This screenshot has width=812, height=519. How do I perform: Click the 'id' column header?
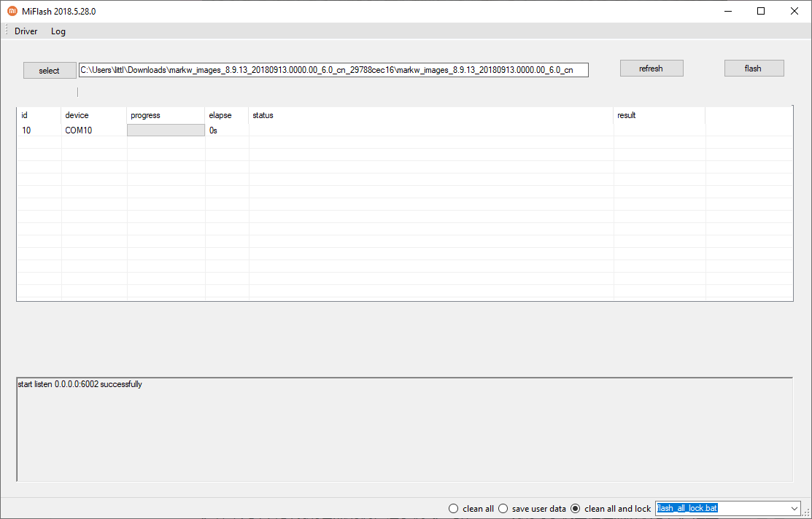pyautogui.click(x=39, y=115)
